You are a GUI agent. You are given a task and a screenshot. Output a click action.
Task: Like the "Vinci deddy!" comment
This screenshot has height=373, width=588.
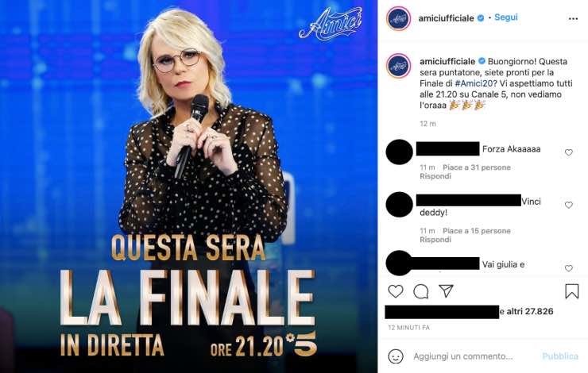tap(568, 205)
